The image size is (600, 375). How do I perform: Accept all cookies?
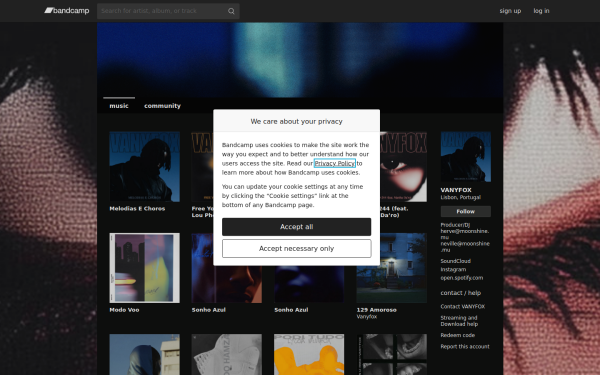pos(297,227)
